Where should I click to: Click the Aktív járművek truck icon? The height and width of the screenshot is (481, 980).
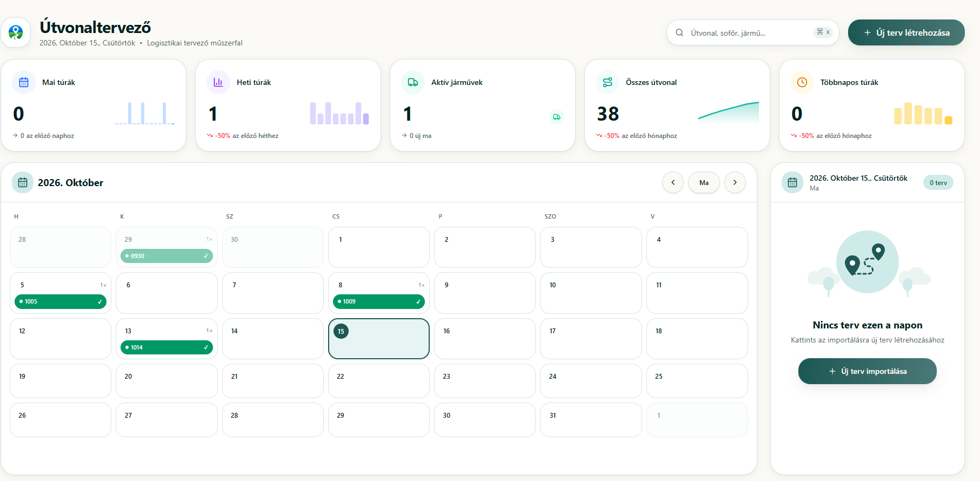tap(413, 82)
